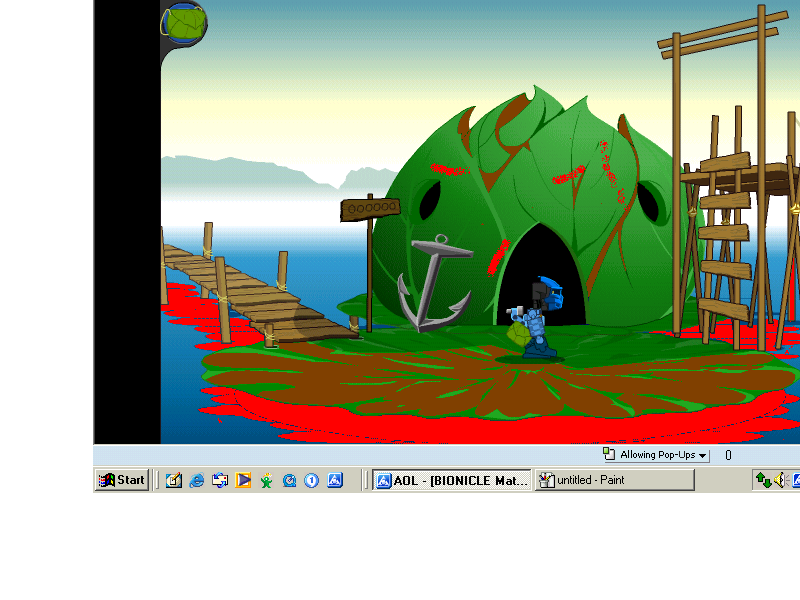
Task: Switch to the AOL BIONICLE taskbar window
Action: tap(452, 480)
